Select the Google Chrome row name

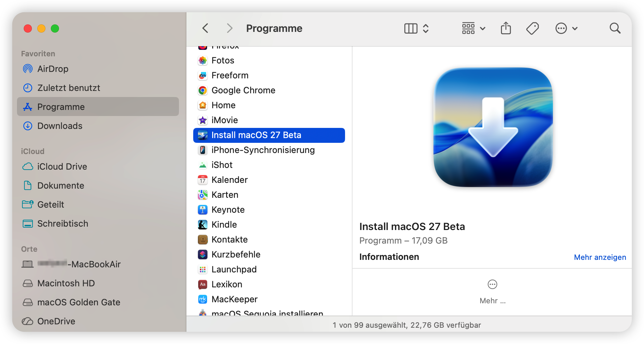click(x=243, y=90)
